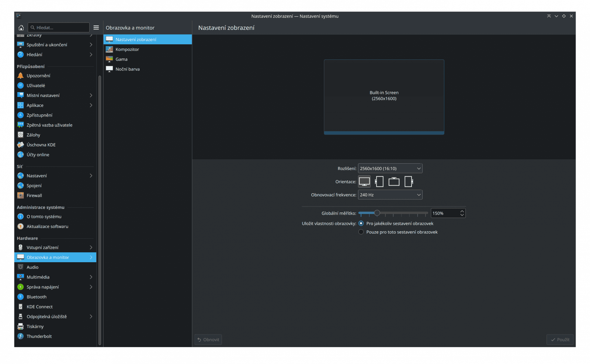
Task: Click the 150% scale value field
Action: (445, 213)
